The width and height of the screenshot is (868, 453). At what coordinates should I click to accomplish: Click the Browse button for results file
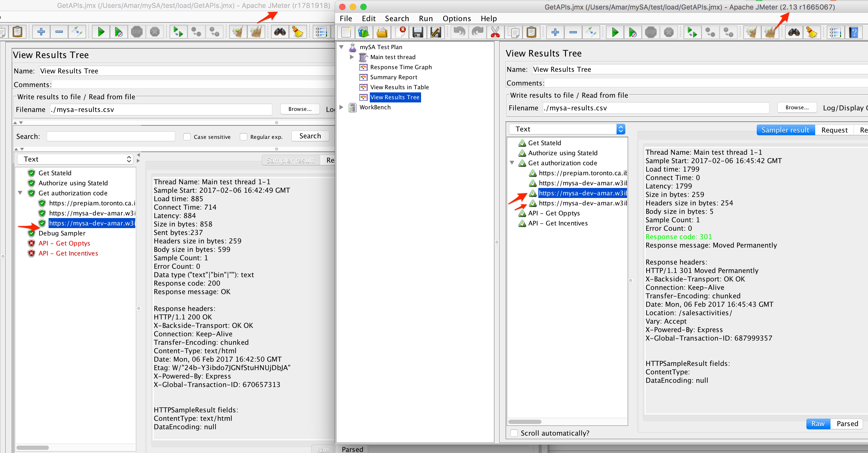797,107
